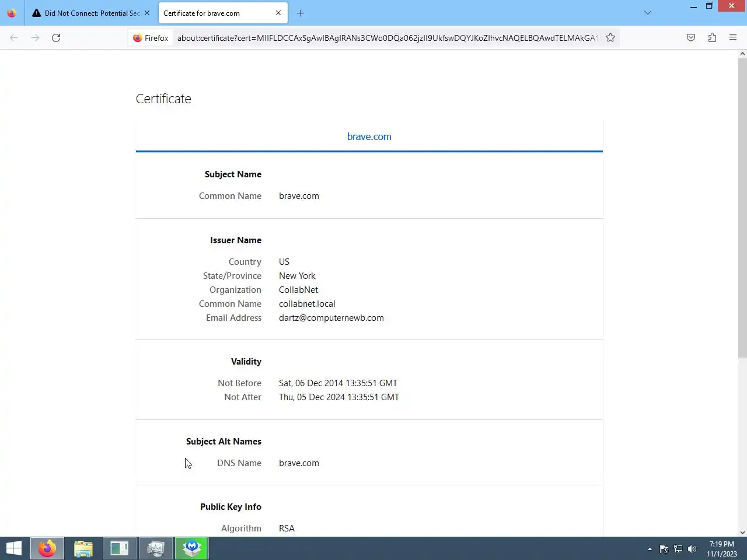Click the email dartz@computernewb.com
Image resolution: width=747 pixels, height=560 pixels.
point(331,318)
